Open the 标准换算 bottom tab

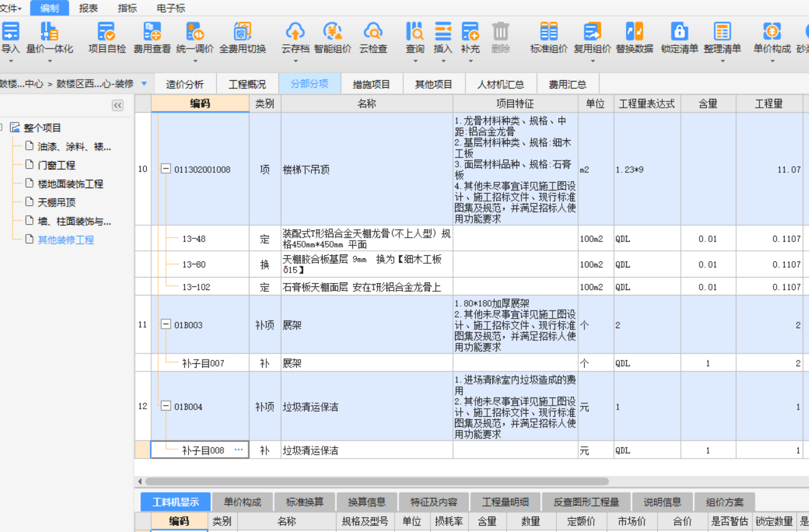tap(305, 502)
